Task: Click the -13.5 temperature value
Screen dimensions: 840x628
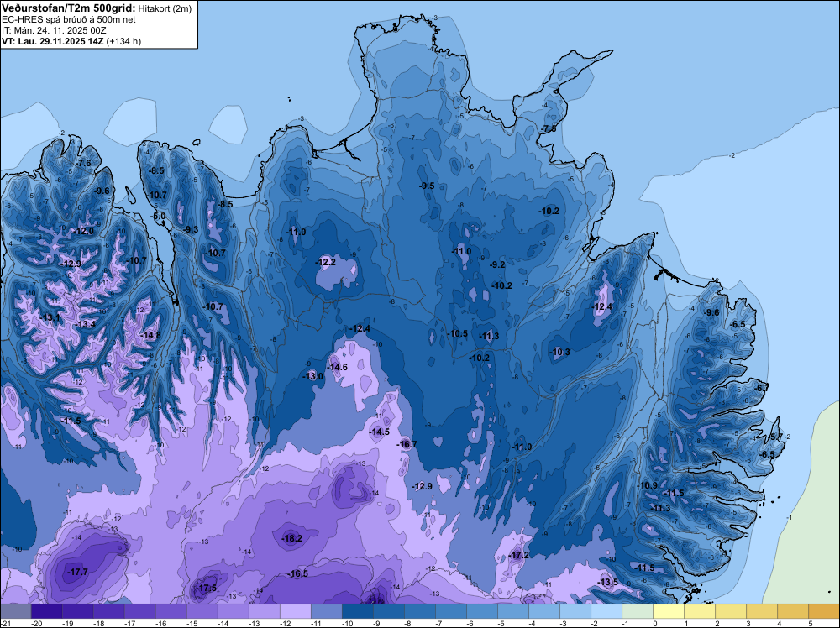Action: click(608, 583)
